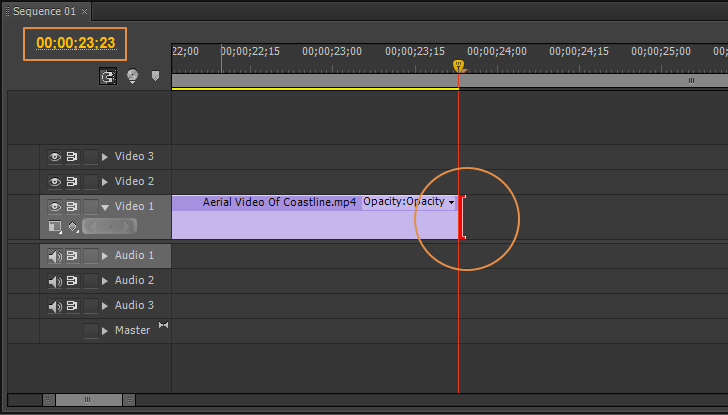The width and height of the screenshot is (728, 415).
Task: Click the Set Encore Chapter Marker icon
Action: 132,76
